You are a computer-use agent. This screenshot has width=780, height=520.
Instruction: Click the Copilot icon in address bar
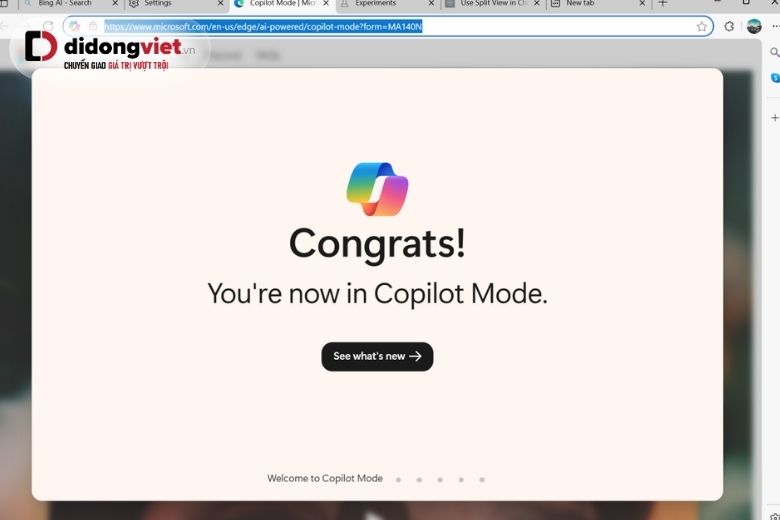(75, 26)
